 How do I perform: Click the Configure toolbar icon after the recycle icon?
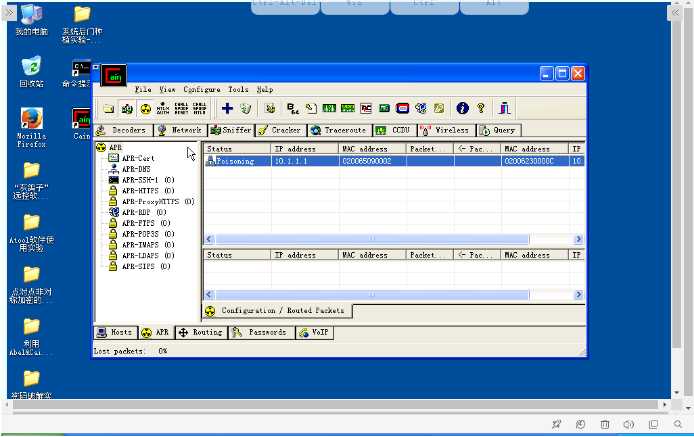pos(270,108)
